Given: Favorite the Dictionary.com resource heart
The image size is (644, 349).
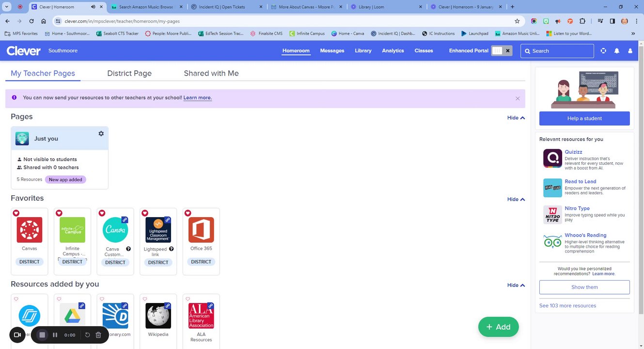Looking at the screenshot, I should [102, 299].
